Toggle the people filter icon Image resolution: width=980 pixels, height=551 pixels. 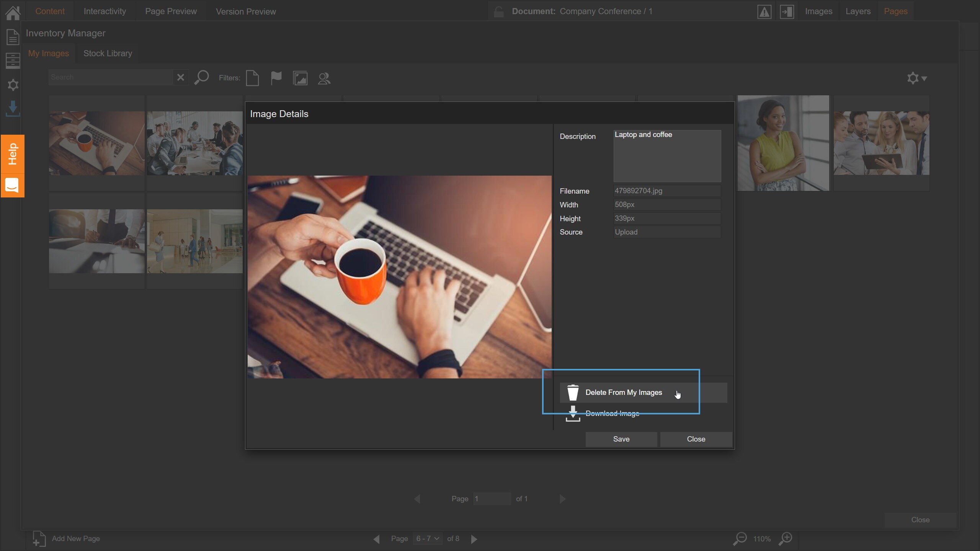click(x=324, y=78)
